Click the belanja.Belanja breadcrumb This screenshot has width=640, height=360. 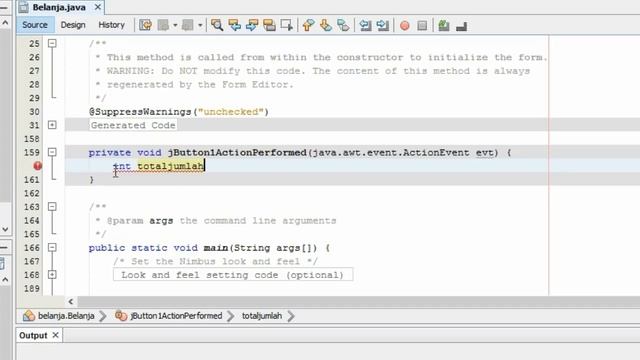(x=59, y=316)
